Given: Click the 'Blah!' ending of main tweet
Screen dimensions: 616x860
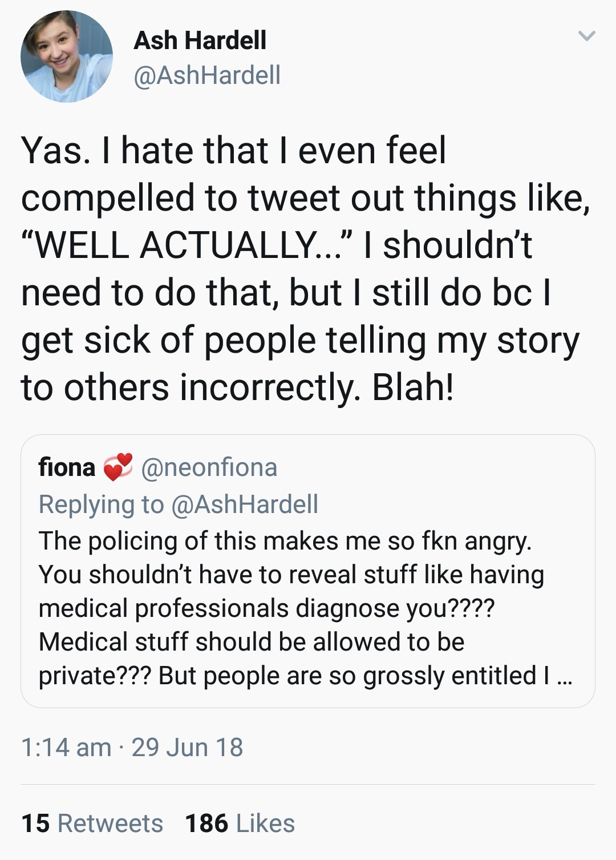Looking at the screenshot, I should point(414,387).
